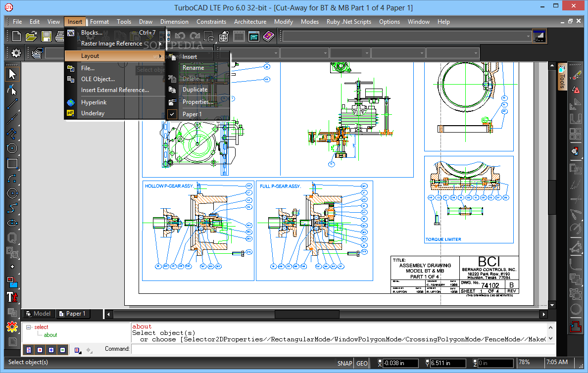Image resolution: width=588 pixels, height=373 pixels.
Task: Open the Format menu
Action: (99, 22)
